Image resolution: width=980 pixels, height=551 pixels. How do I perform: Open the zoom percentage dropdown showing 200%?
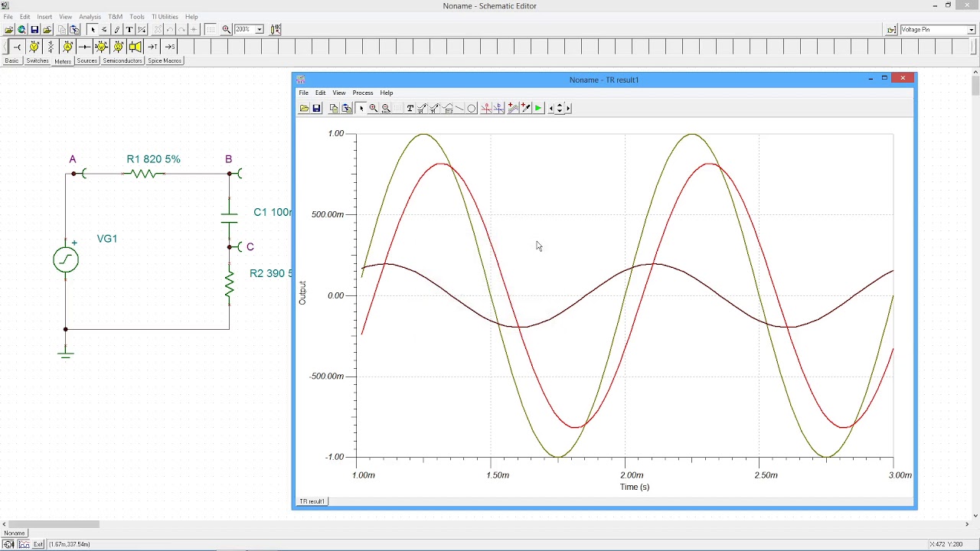pos(260,30)
